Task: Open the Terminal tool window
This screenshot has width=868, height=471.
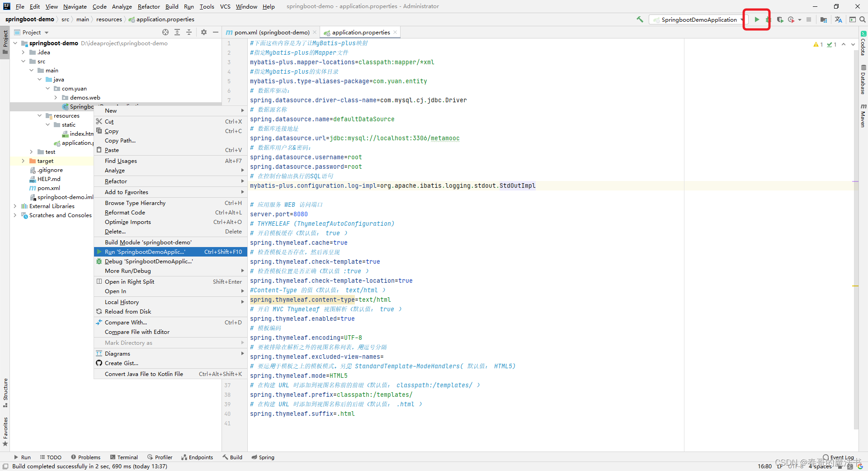Action: tap(123, 457)
